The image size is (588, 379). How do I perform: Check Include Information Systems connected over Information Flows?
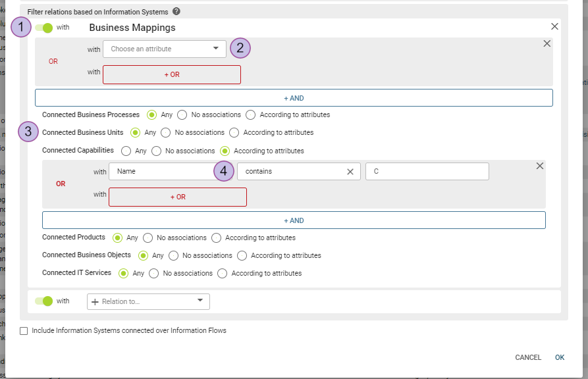[24, 331]
